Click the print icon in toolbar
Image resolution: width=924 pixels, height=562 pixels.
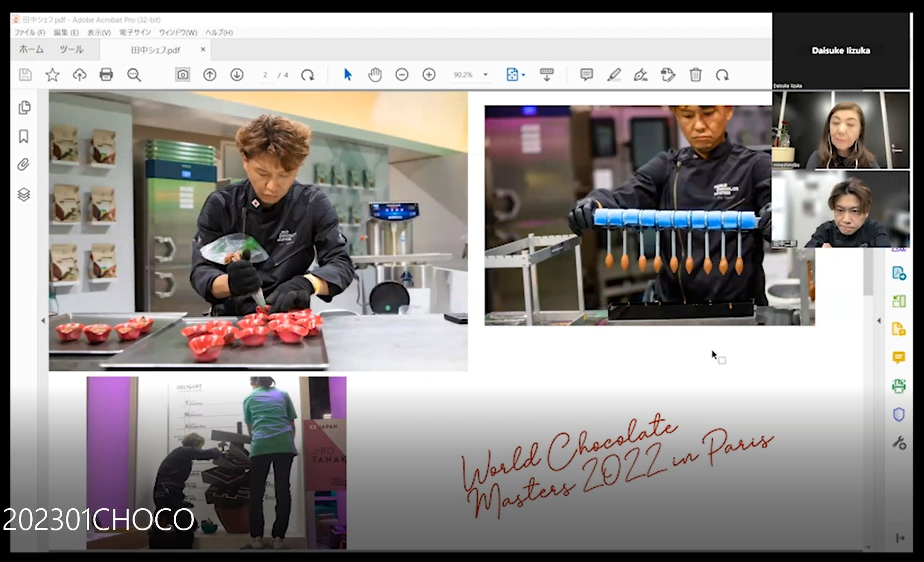click(x=106, y=75)
